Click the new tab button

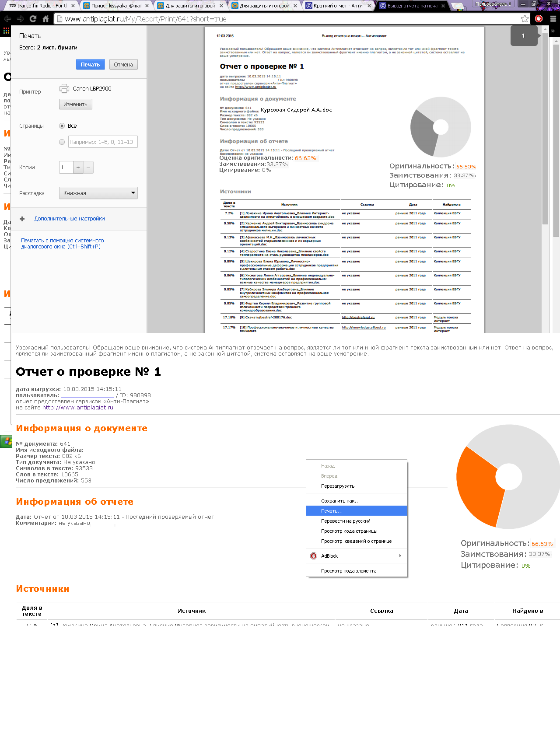pos(458,6)
